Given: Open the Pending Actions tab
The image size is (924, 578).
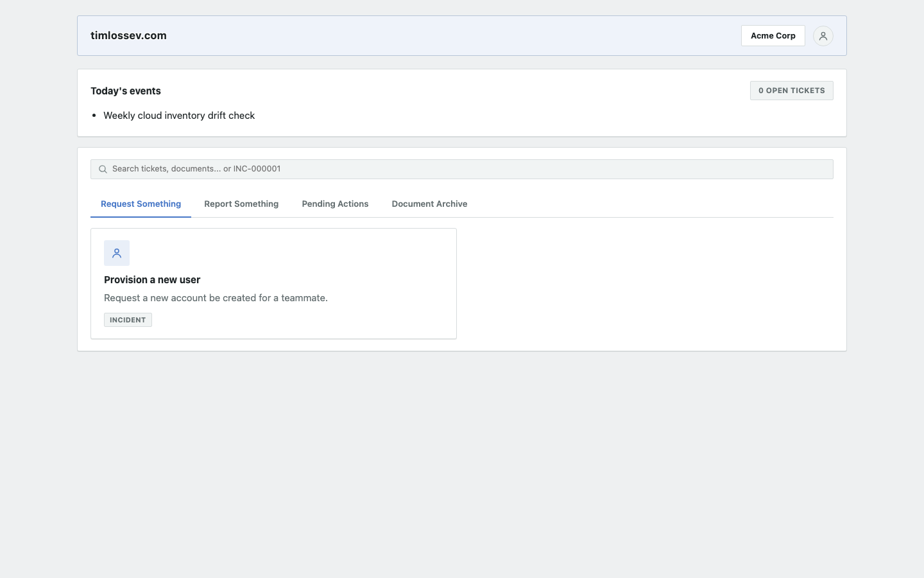Looking at the screenshot, I should [335, 204].
